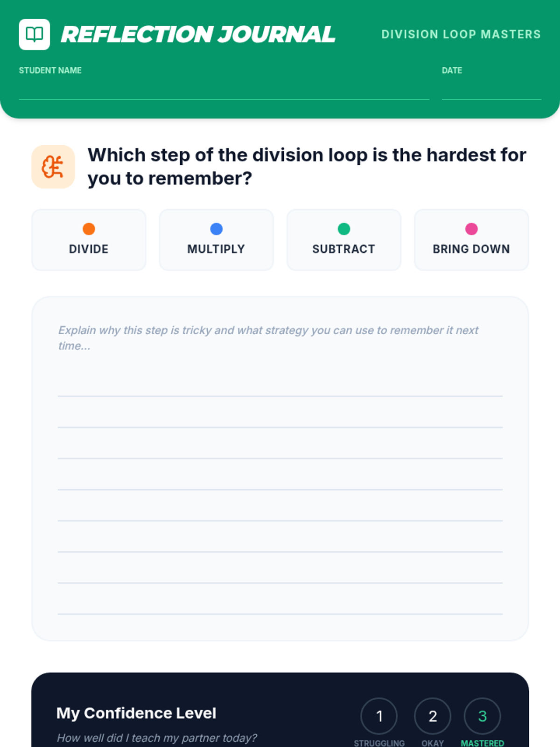Click the open book journal icon
Viewport: 560px width, 747px height.
tap(34, 34)
